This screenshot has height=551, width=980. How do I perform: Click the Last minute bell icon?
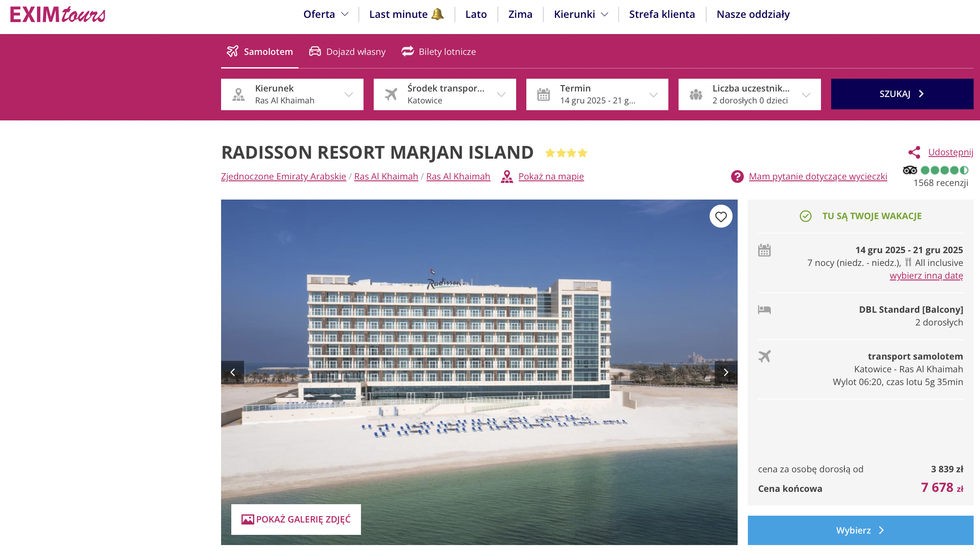437,14
